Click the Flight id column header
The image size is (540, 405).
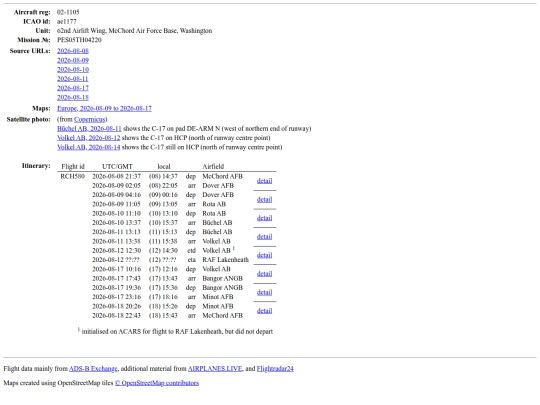click(73, 167)
